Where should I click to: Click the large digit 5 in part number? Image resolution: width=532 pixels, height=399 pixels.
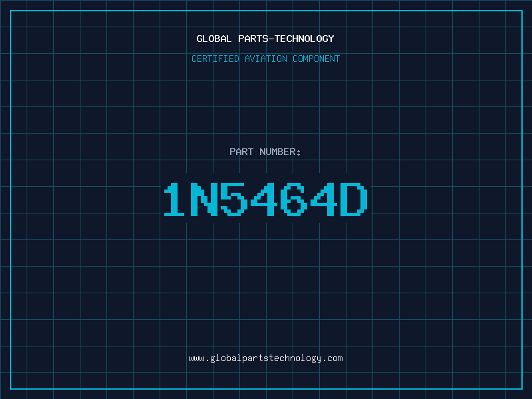[x=234, y=199]
